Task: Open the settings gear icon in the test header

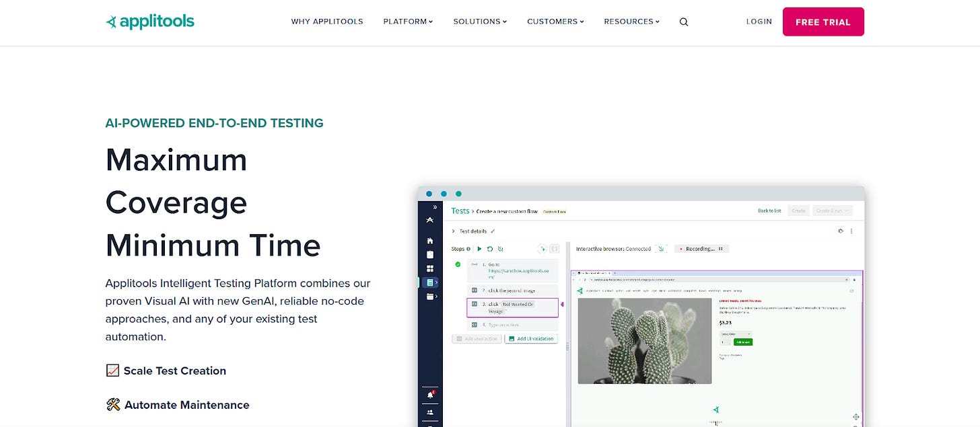Action: pyautogui.click(x=841, y=231)
